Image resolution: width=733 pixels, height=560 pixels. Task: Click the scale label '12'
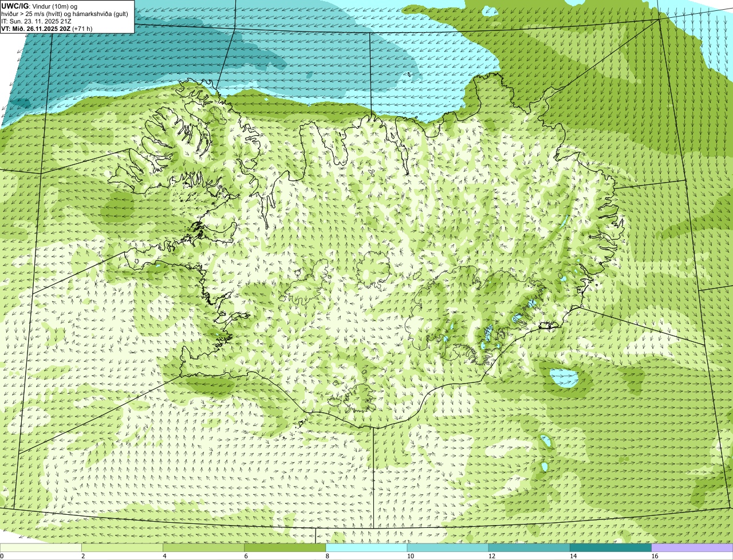(x=491, y=556)
